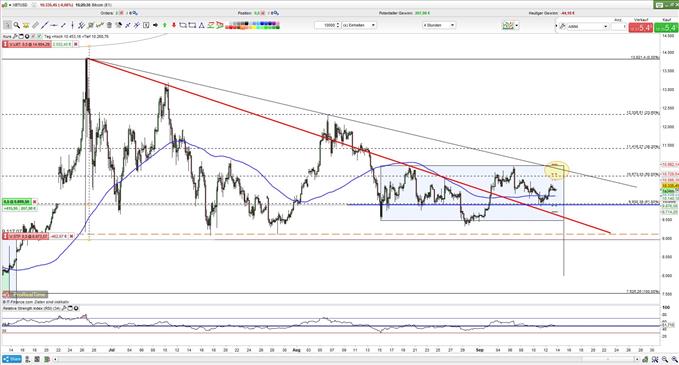This screenshot has height=365, width=679.
Task: Click the Share button at bottom left
Action: point(12,359)
